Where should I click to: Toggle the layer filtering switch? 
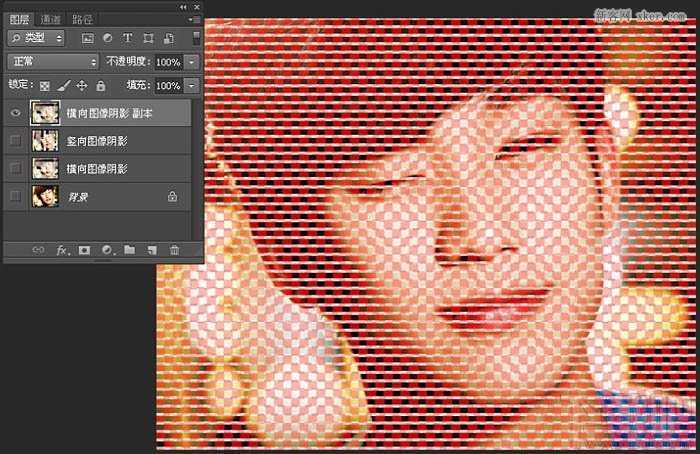click(196, 38)
